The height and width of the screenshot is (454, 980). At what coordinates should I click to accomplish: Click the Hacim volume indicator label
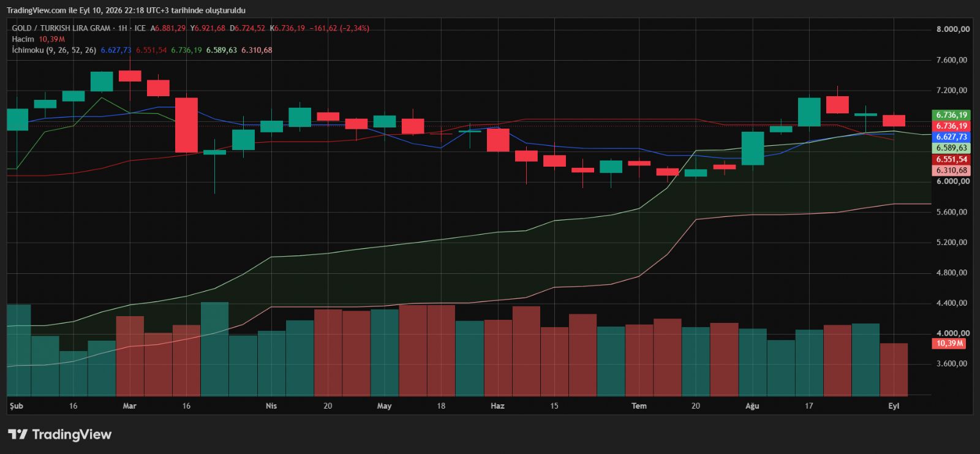point(23,39)
